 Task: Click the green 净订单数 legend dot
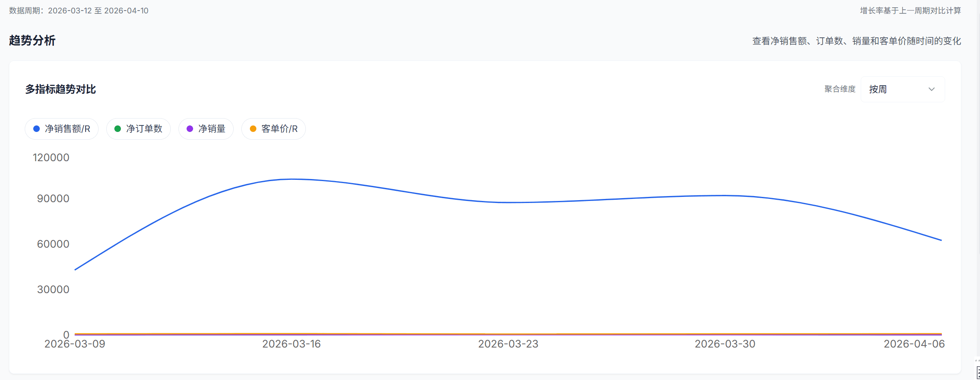(x=118, y=128)
